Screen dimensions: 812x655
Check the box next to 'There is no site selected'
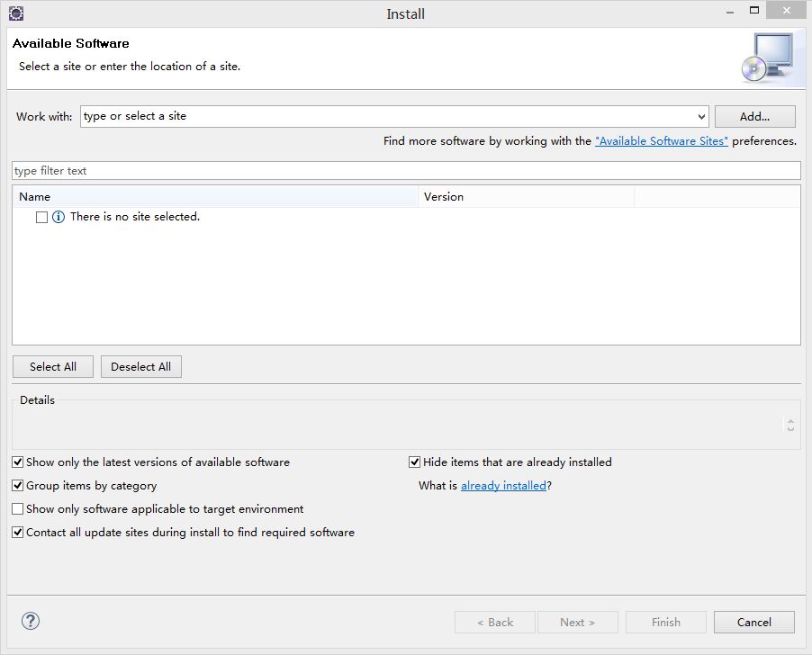pos(41,217)
